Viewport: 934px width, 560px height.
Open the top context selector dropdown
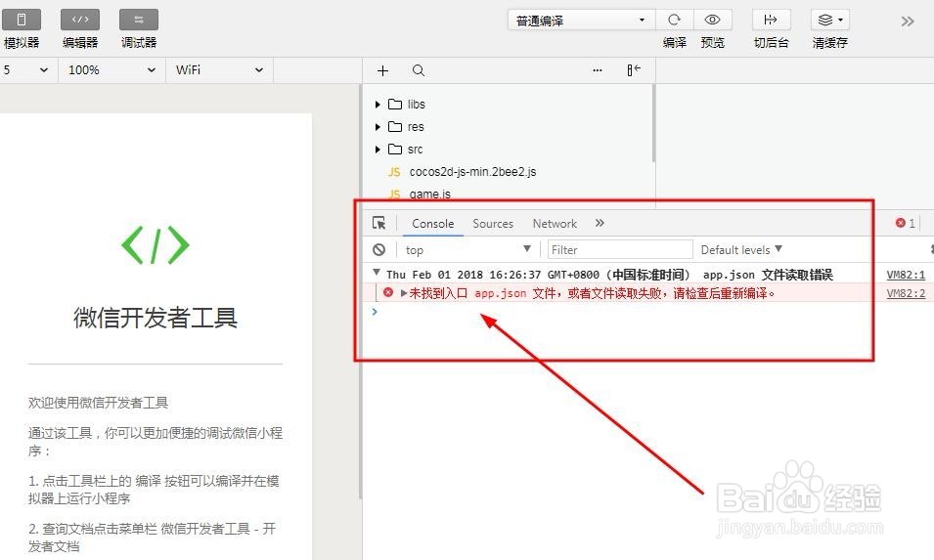pyautogui.click(x=467, y=250)
